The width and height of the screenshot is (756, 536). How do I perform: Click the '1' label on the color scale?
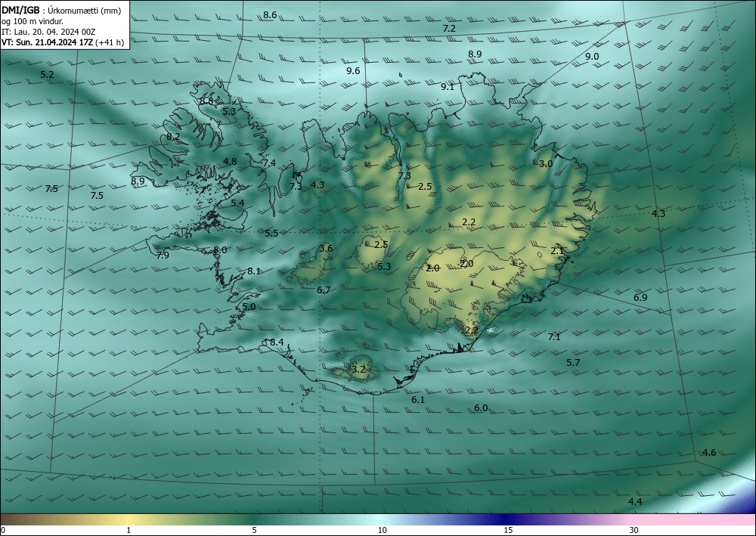[x=129, y=530]
